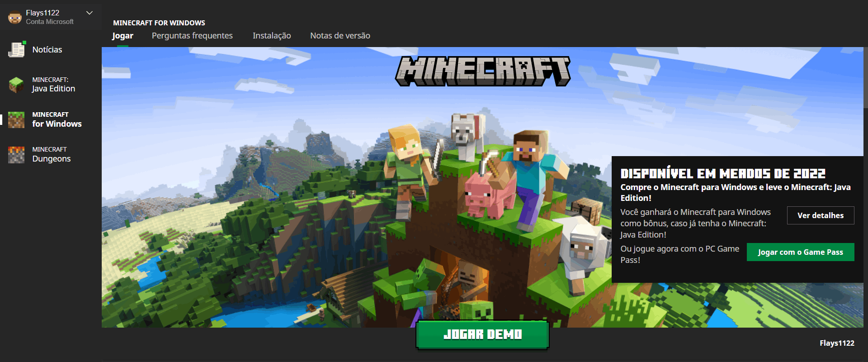Switch to the Jogar tab
The height and width of the screenshot is (362, 868).
pyautogui.click(x=123, y=35)
